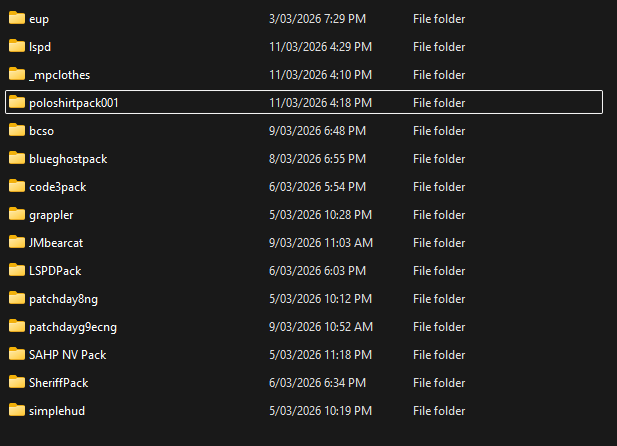Viewport: 617px width, 446px height.
Task: Click the File folder type for simplehud
Action: [438, 411]
